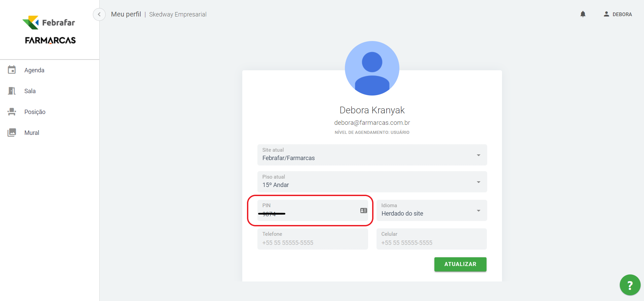The width and height of the screenshot is (644, 301).
Task: Select Mural in the sidebar menu
Action: coord(32,133)
